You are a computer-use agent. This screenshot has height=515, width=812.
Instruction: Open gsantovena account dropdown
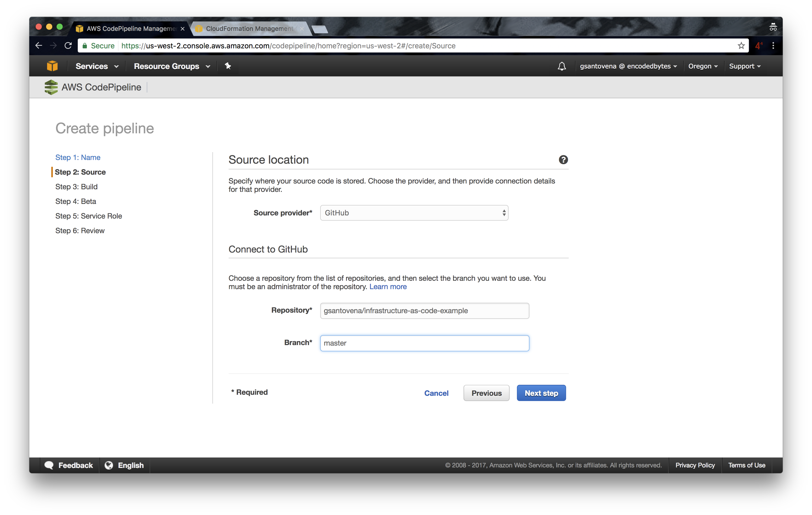[x=628, y=66]
